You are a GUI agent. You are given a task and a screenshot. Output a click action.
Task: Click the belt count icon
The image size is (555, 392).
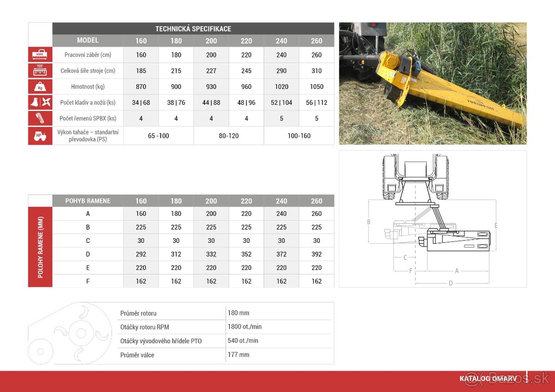[x=40, y=118]
